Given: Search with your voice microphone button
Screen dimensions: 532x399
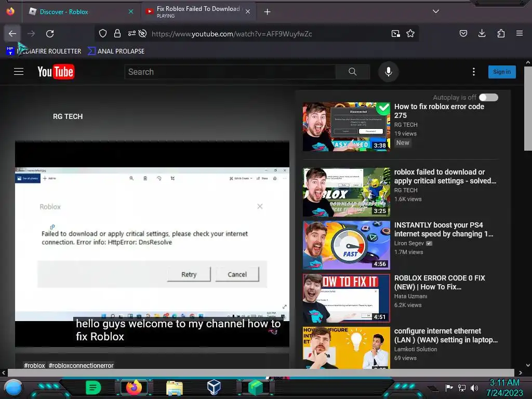Looking at the screenshot, I should (x=389, y=72).
